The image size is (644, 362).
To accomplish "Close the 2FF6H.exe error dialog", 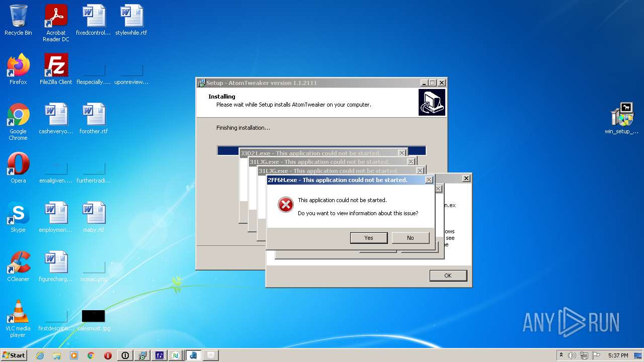I will [x=429, y=180].
